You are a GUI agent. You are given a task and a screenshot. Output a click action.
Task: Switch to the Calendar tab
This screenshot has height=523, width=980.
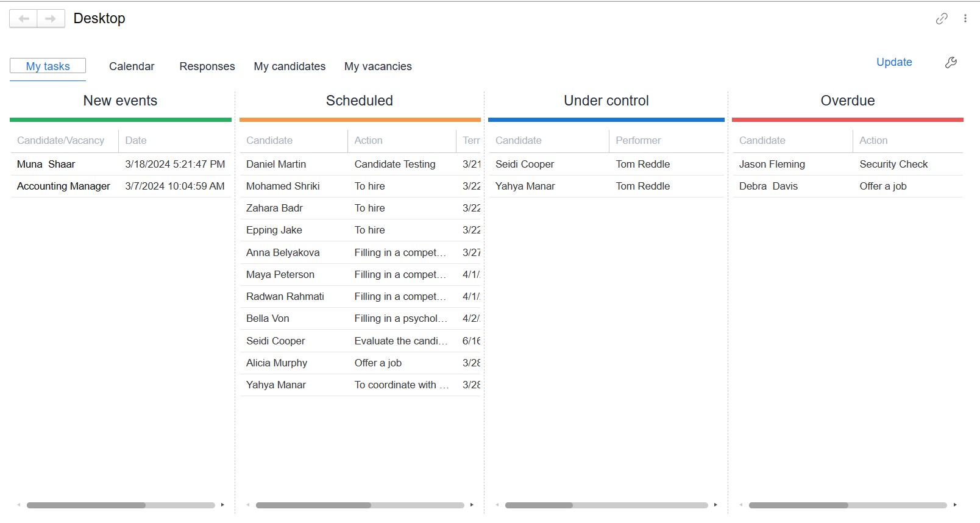coord(132,66)
